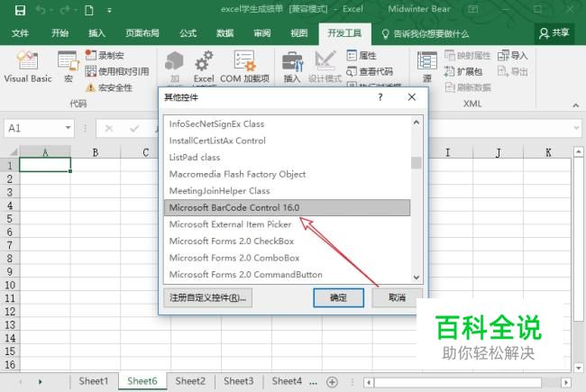Open the 文件 tab
Screen dimensions: 586x392
[x=20, y=33]
